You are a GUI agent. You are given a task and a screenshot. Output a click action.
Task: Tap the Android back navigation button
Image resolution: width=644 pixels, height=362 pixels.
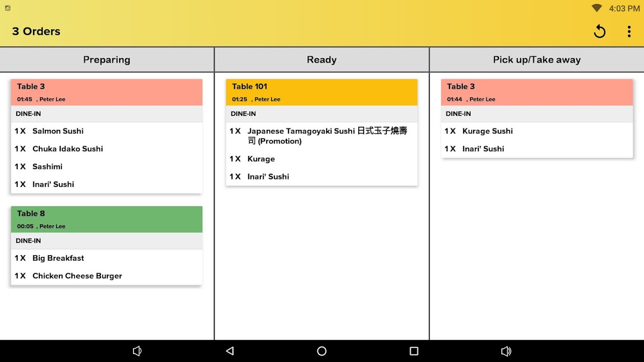(230, 351)
